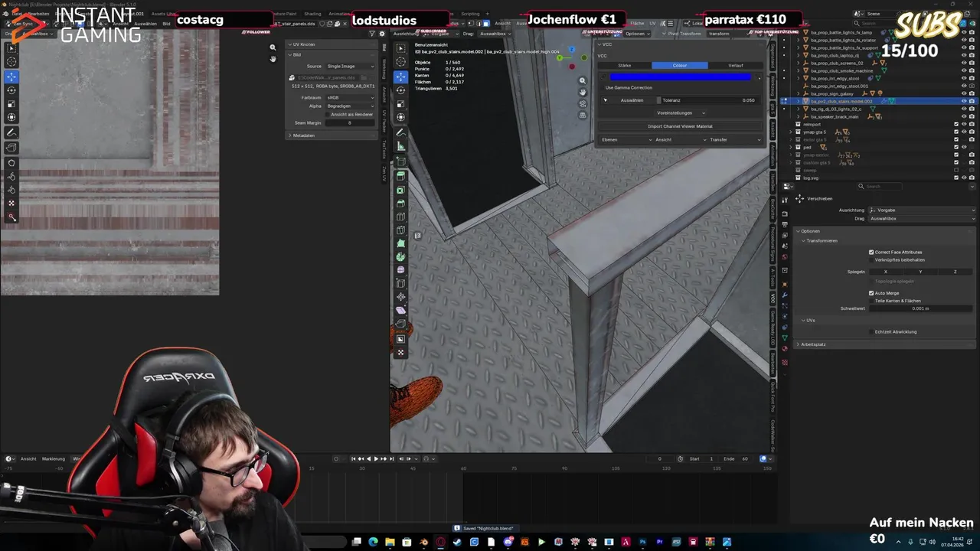Viewport: 980px width, 551px height.
Task: Open the Ebenen menu in VCC panel
Action: [626, 139]
